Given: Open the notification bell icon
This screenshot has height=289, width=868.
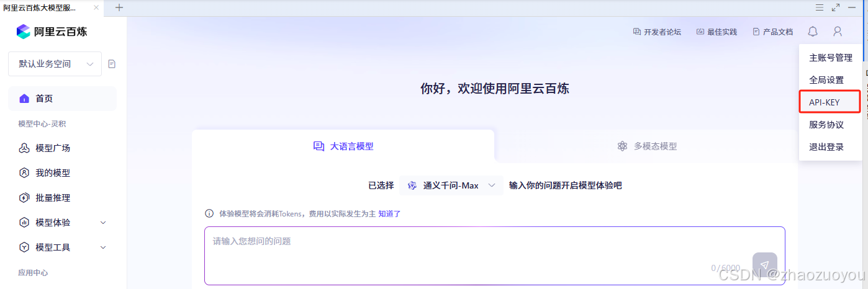Looking at the screenshot, I should 813,31.
